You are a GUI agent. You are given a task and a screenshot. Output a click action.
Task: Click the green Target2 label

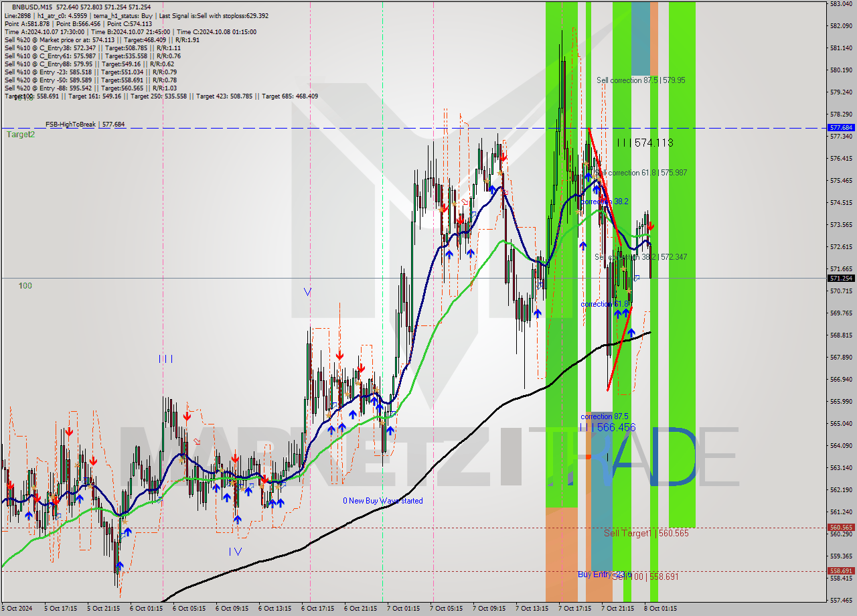pos(21,135)
